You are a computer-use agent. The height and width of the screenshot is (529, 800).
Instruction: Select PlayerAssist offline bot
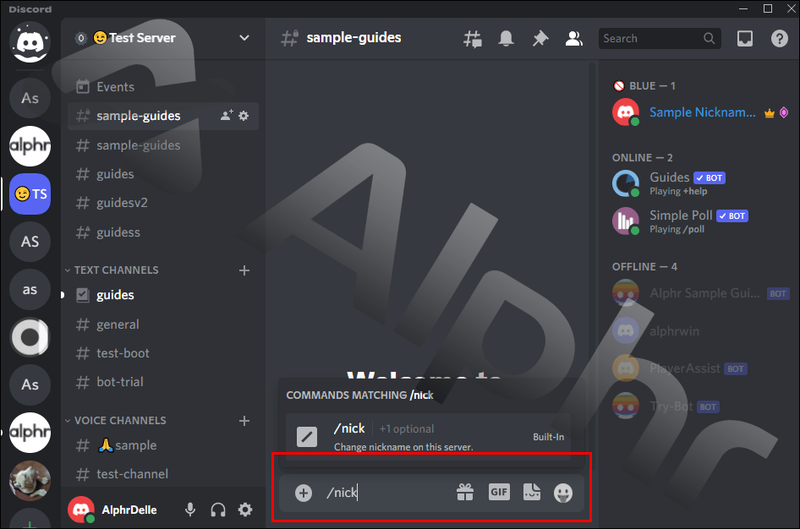click(700, 368)
